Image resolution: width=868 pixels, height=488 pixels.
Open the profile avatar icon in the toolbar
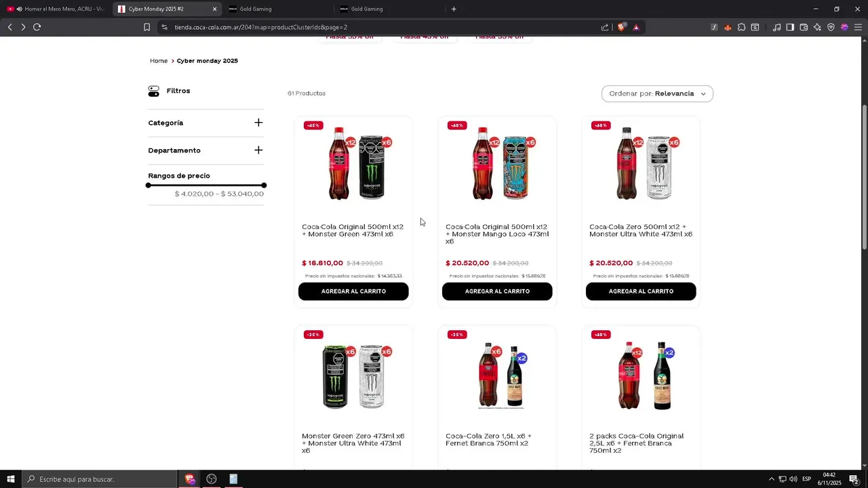click(x=844, y=27)
